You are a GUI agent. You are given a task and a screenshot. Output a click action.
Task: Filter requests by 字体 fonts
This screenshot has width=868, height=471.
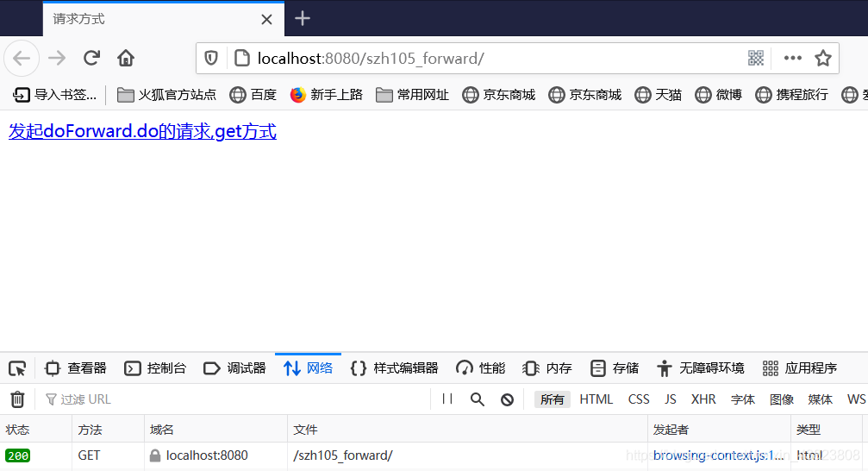pyautogui.click(x=743, y=399)
